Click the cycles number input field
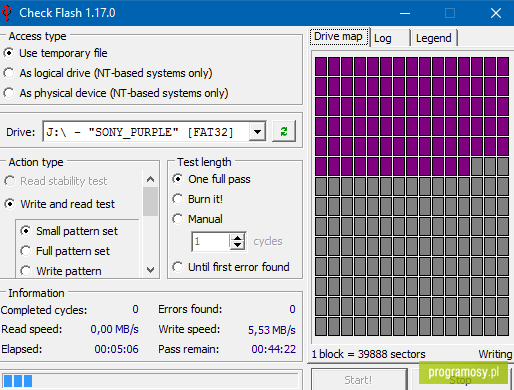The width and height of the screenshot is (514, 390). (211, 241)
